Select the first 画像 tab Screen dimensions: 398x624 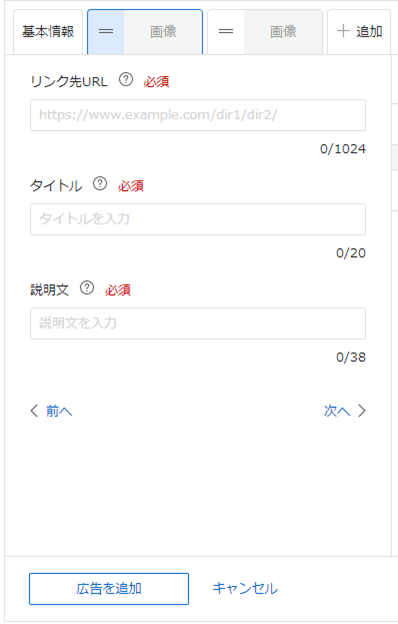[x=163, y=32]
